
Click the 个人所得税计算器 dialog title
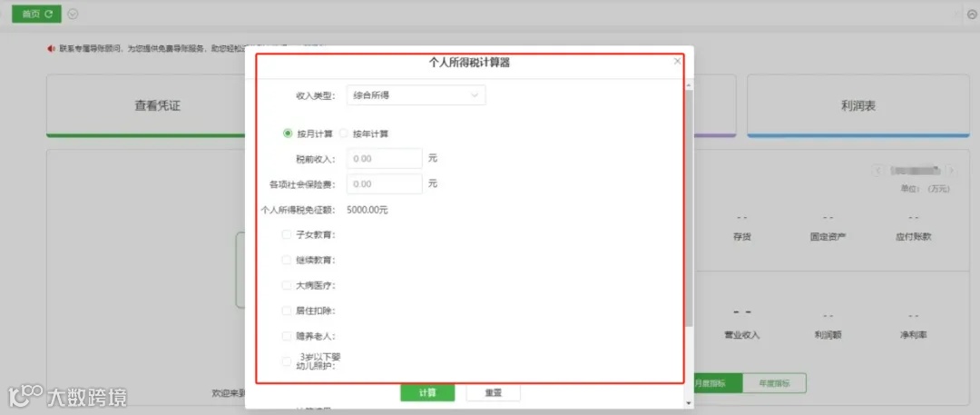point(469,62)
